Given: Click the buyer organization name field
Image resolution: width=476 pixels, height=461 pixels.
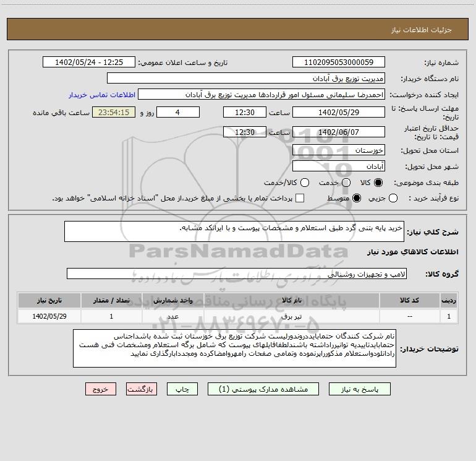Looking at the screenshot, I should tap(246, 78).
